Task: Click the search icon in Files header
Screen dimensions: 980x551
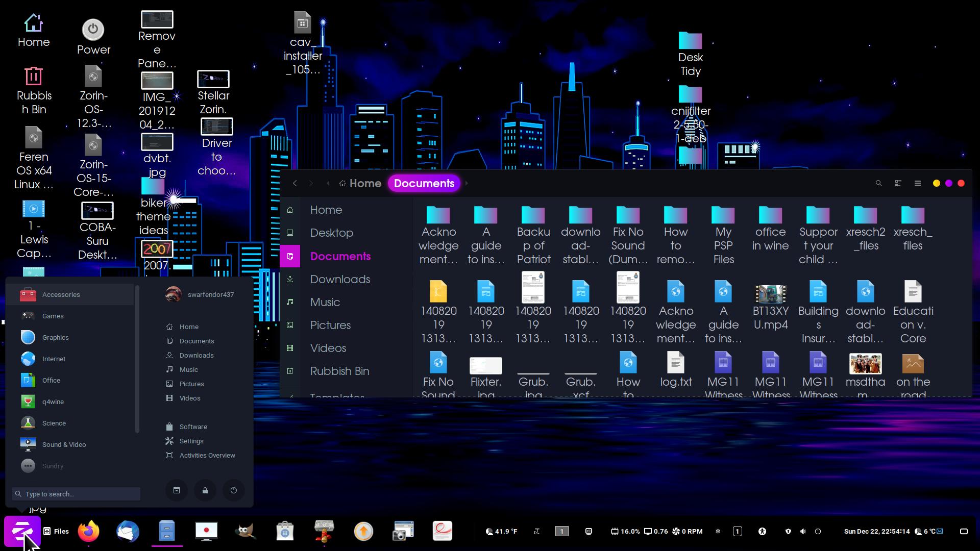Action: pyautogui.click(x=878, y=183)
